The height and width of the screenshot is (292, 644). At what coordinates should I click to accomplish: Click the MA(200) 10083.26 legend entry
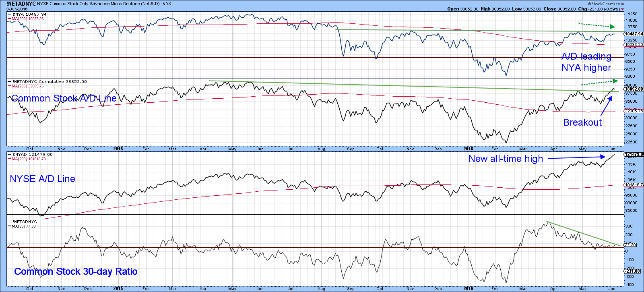[x=26, y=19]
